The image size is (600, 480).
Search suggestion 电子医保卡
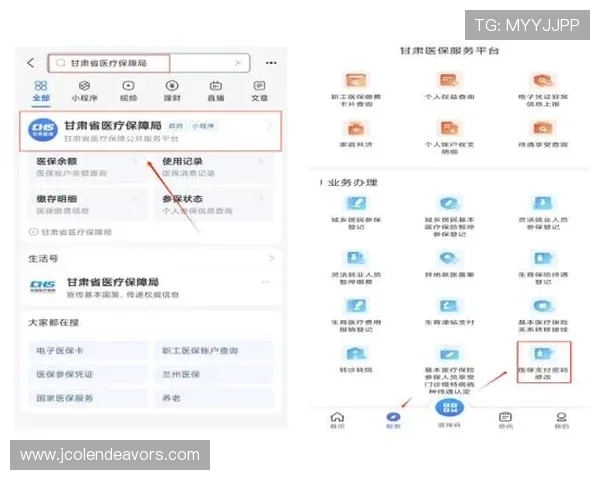[88, 351]
